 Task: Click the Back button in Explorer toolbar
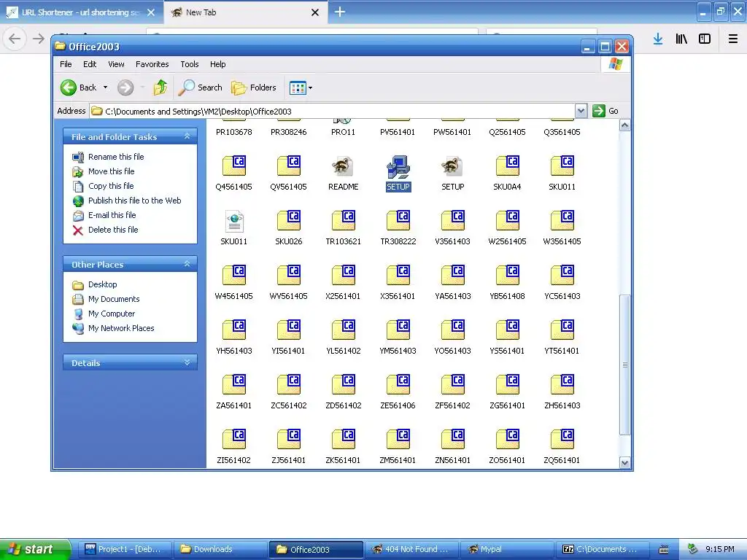(x=79, y=87)
